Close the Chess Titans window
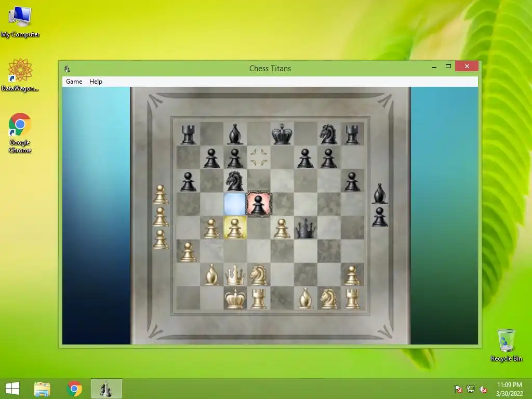Image resolution: width=532 pixels, height=399 pixels. coord(467,66)
